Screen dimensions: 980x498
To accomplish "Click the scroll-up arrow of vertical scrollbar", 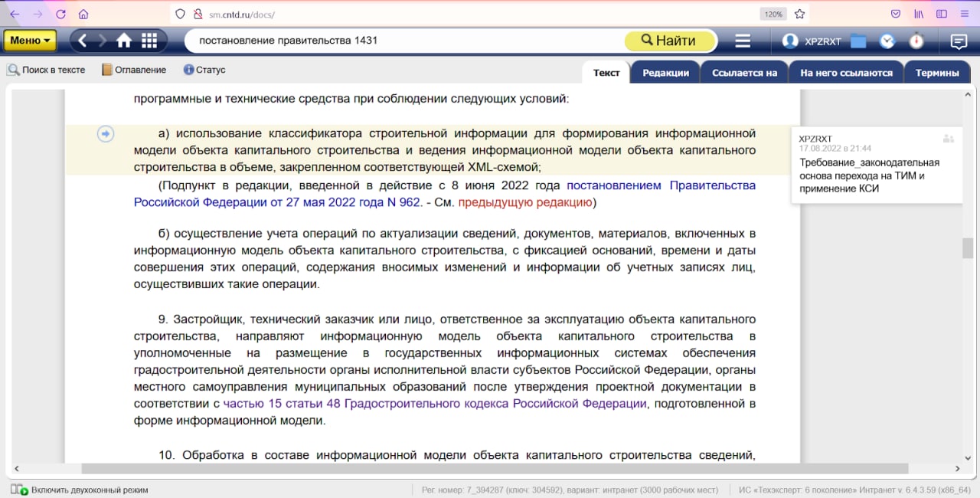I will 969,93.
